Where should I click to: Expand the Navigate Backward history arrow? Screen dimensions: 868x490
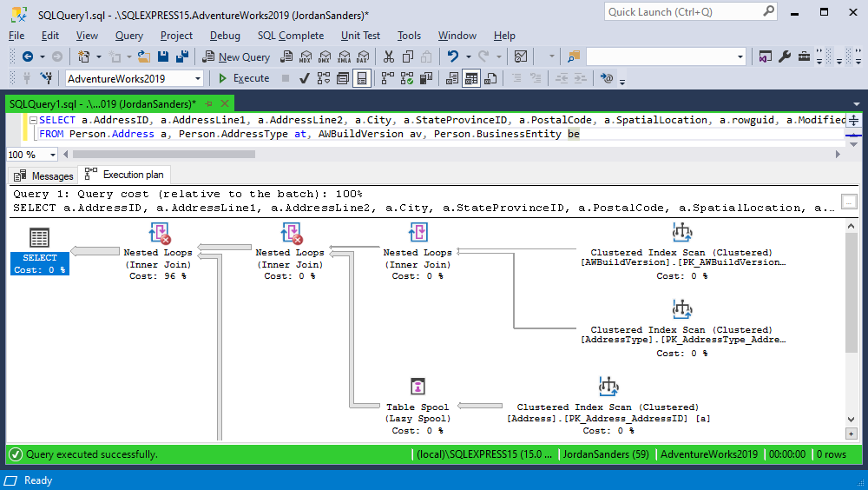click(x=42, y=56)
